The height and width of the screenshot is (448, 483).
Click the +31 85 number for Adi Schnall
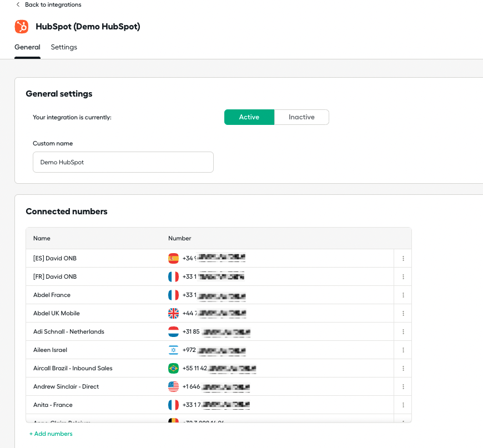tap(217, 331)
